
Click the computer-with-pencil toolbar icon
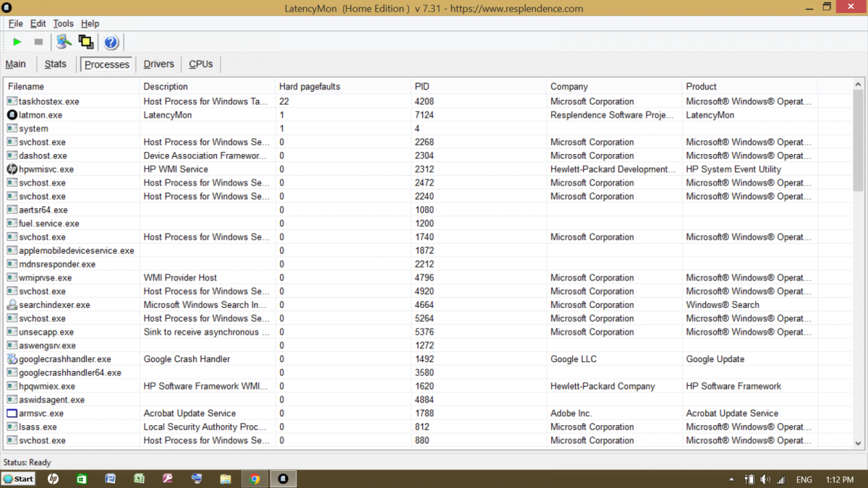pos(64,42)
